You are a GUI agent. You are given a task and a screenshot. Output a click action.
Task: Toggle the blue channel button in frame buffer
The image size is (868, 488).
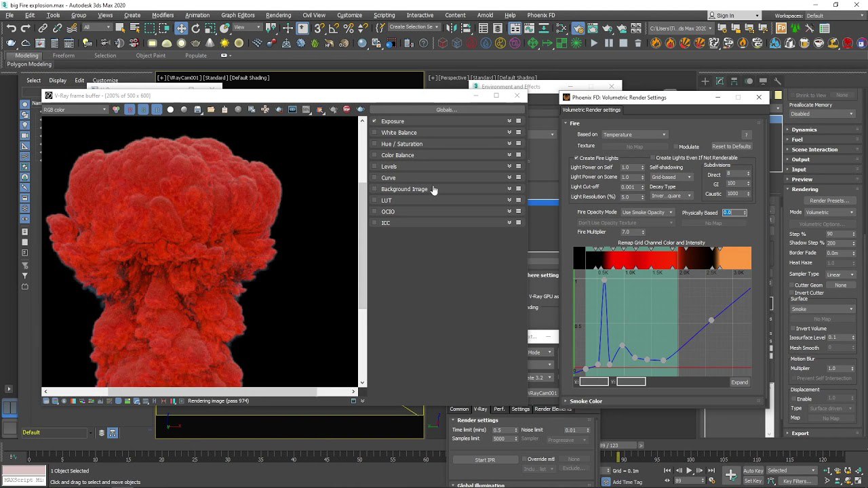tap(157, 109)
